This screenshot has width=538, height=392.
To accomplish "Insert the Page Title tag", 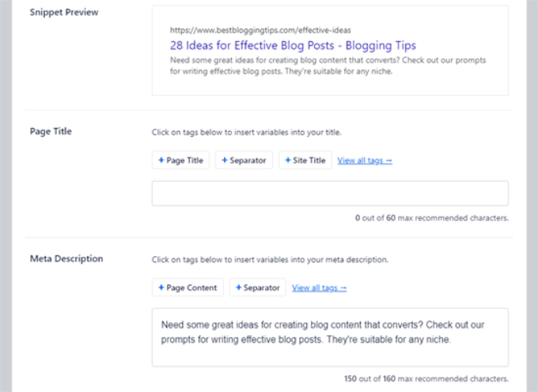I will coord(180,160).
